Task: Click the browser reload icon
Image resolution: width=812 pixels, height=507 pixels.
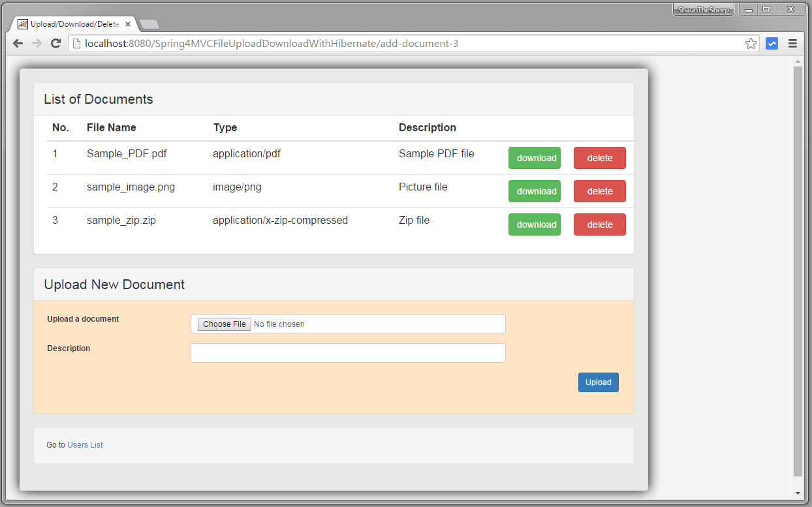Action: 56,43
